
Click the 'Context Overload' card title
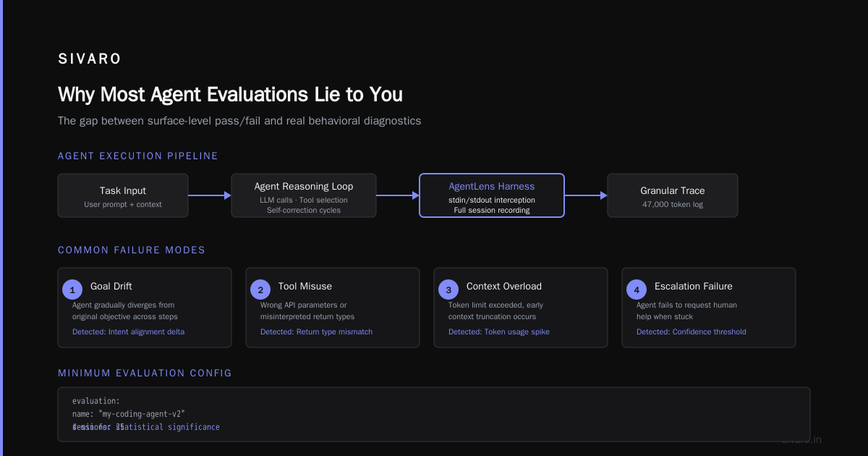tap(504, 287)
